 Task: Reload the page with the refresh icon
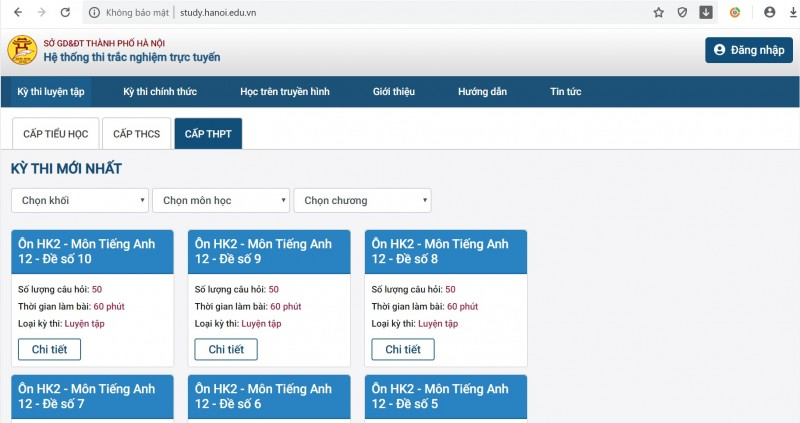65,13
